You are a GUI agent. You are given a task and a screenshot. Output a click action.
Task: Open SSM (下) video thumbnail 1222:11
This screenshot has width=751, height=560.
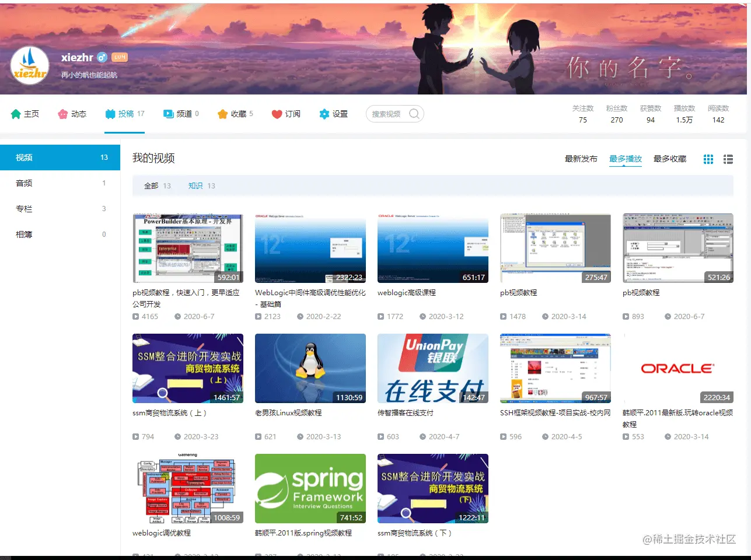pyautogui.click(x=433, y=489)
